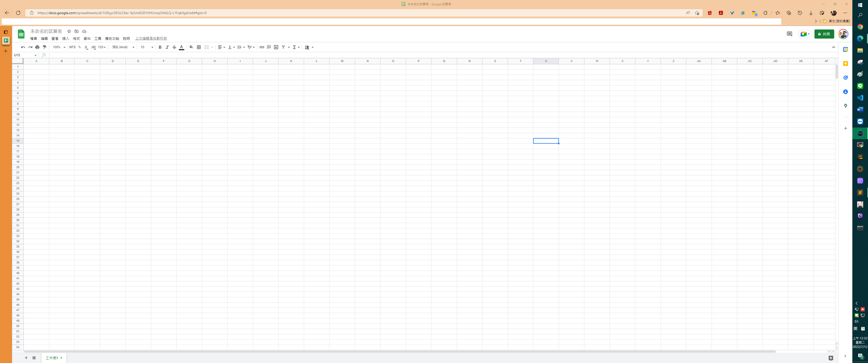Expand the Arial font family dropdown
Image resolution: width=868 pixels, height=363 pixels.
click(x=123, y=47)
